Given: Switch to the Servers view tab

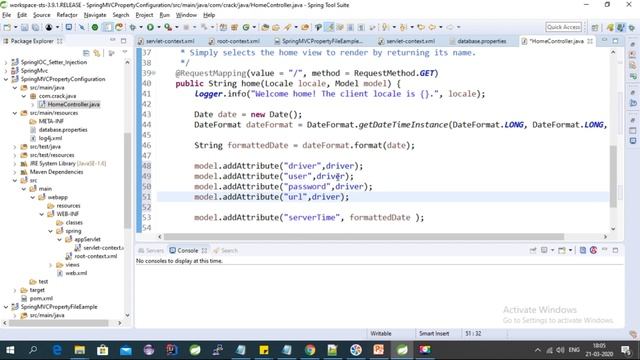Looking at the screenshot, I should [151, 251].
